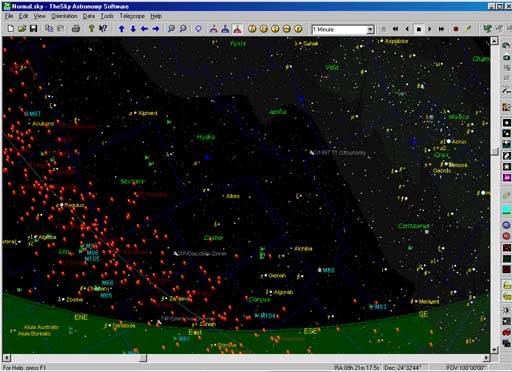Step time forward with the play arrow
Viewport: 512px width, 372px height.
(x=430, y=29)
